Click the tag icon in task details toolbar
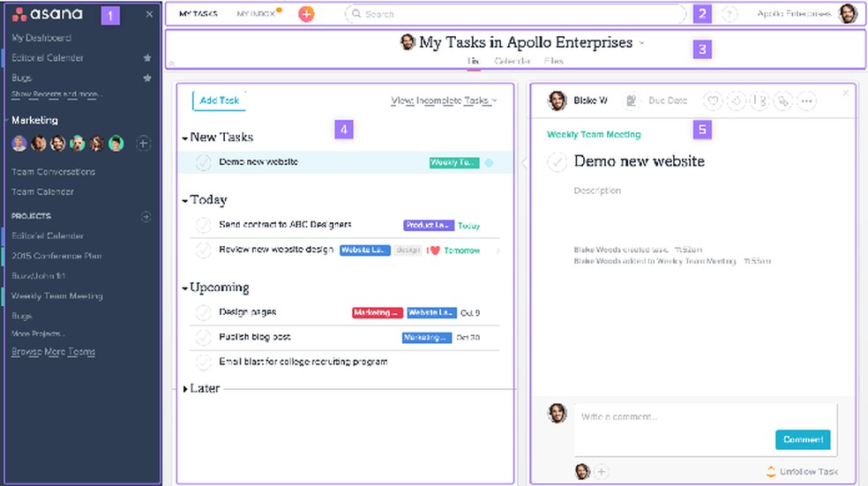Screen dimensions: 868x486 737,101
